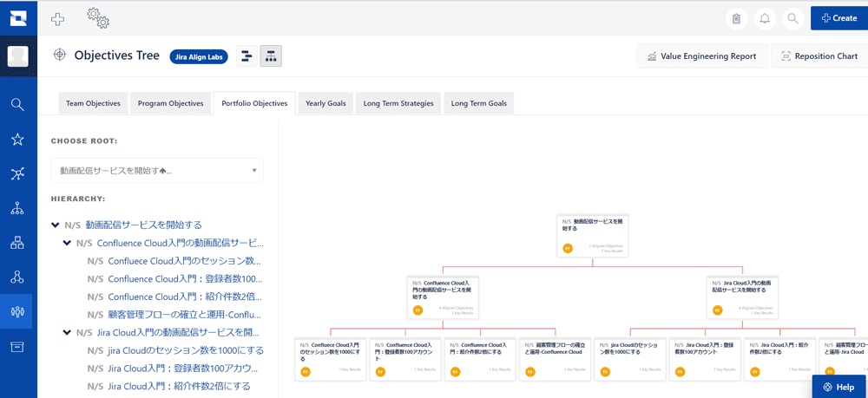
Task: Click the Jira Align logo icon
Action: click(x=18, y=17)
